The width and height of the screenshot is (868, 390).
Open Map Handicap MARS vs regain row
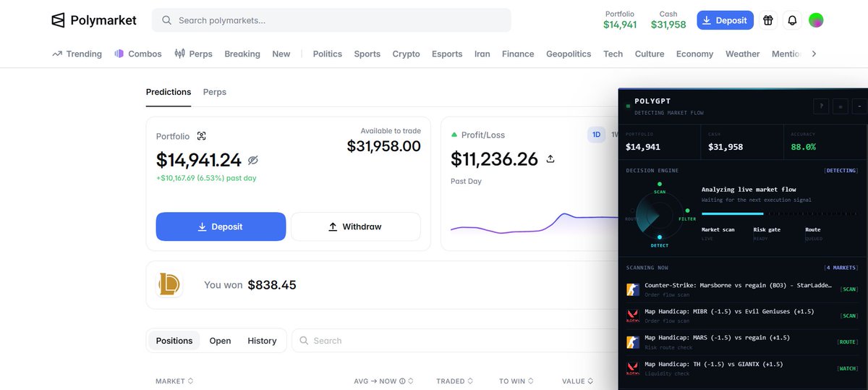point(742,342)
